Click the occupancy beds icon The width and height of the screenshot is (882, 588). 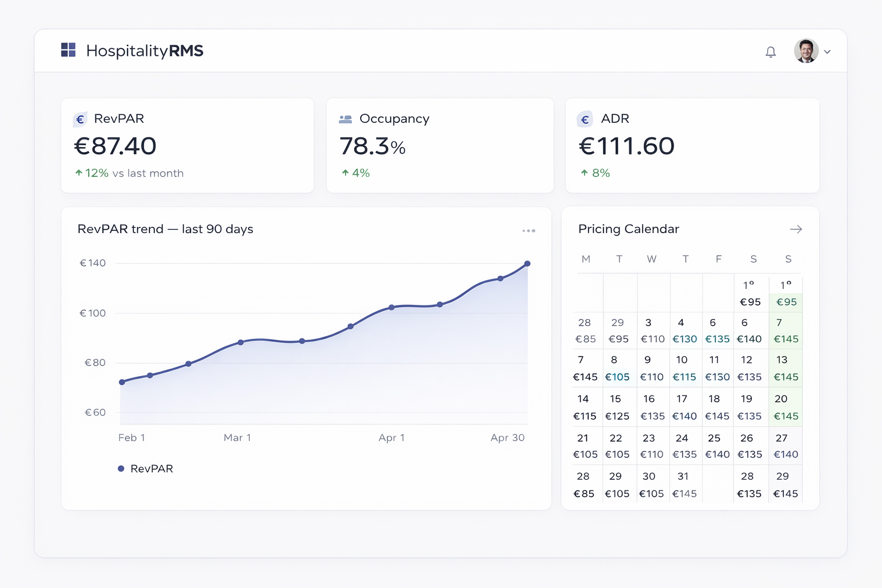tap(345, 119)
